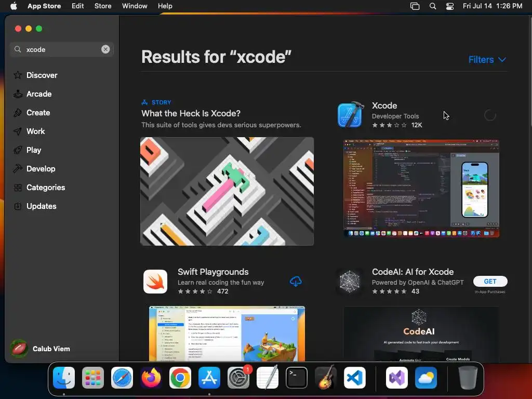The width and height of the screenshot is (532, 399).
Task: Open Spotlight search in menu bar
Action: [433, 6]
